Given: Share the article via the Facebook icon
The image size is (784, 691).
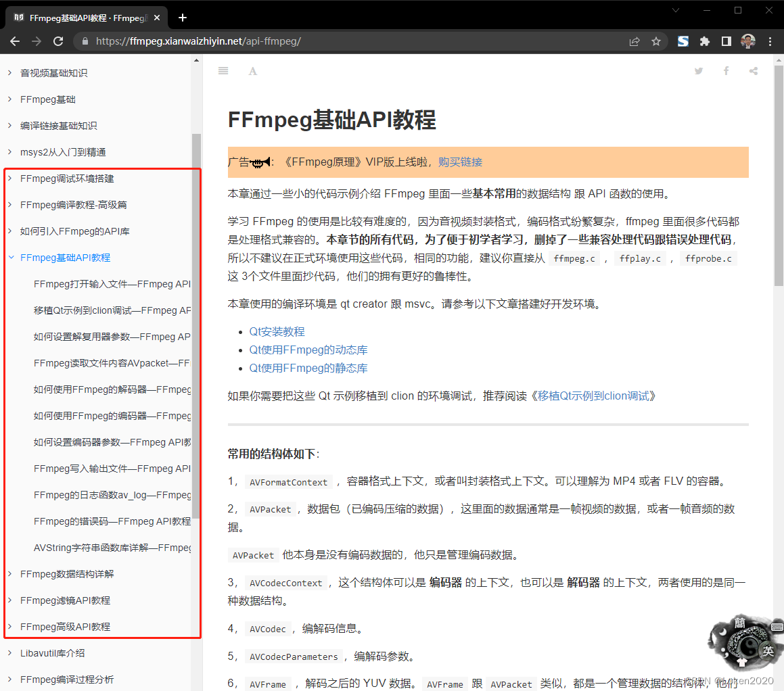Looking at the screenshot, I should 726,70.
